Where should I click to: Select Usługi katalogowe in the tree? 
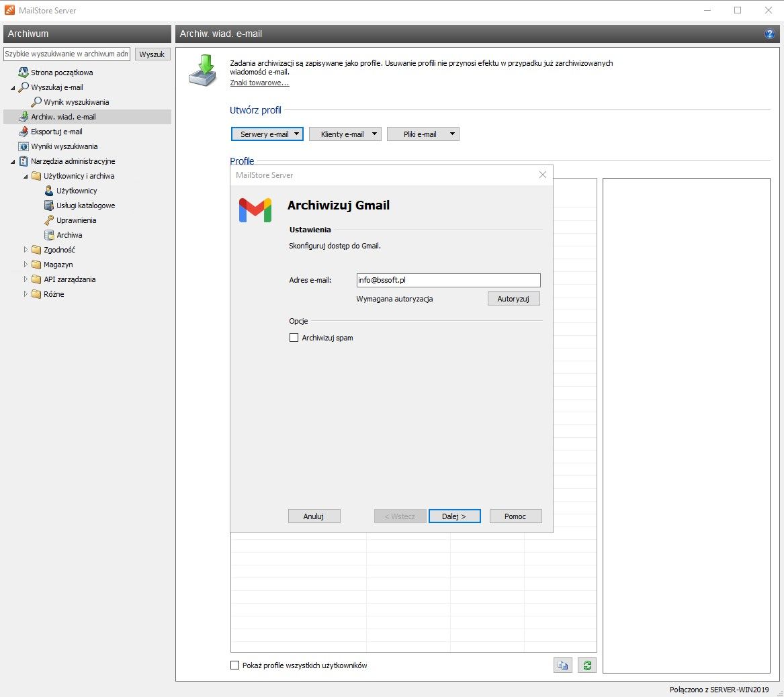(85, 205)
